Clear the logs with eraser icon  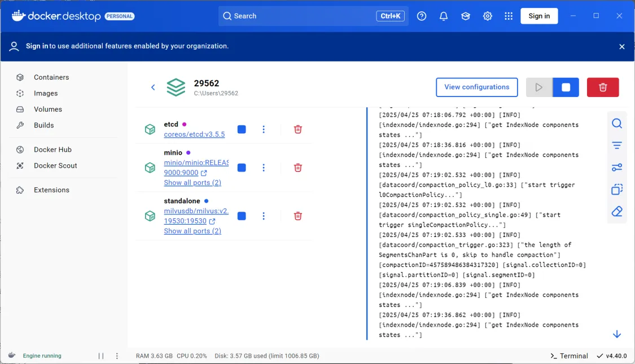pos(617,211)
